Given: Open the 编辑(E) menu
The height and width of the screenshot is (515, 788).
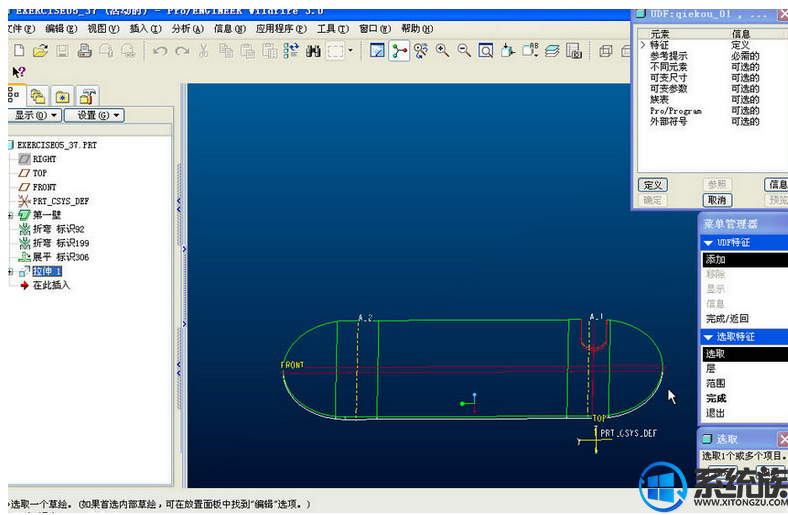Looking at the screenshot, I should click(x=61, y=29).
